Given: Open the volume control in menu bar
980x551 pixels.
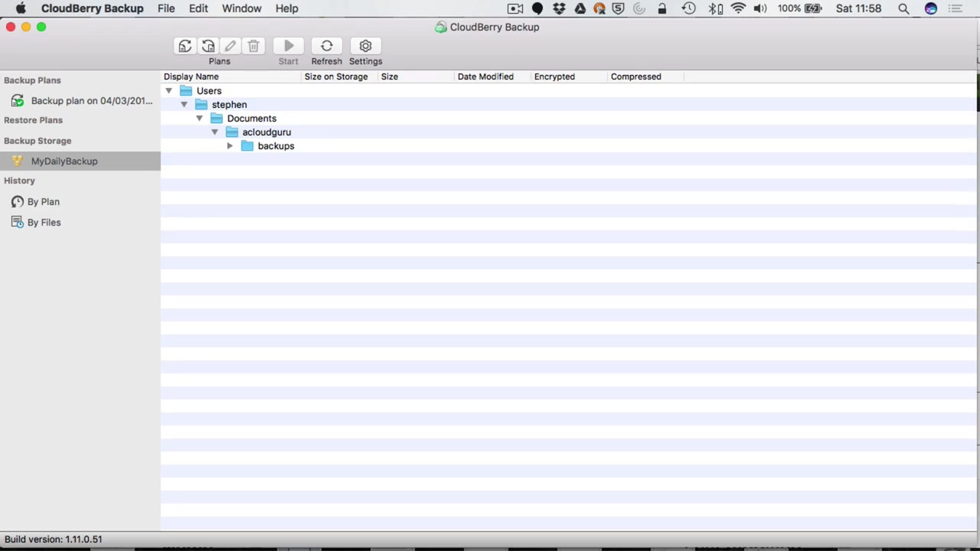Looking at the screenshot, I should coord(760,8).
